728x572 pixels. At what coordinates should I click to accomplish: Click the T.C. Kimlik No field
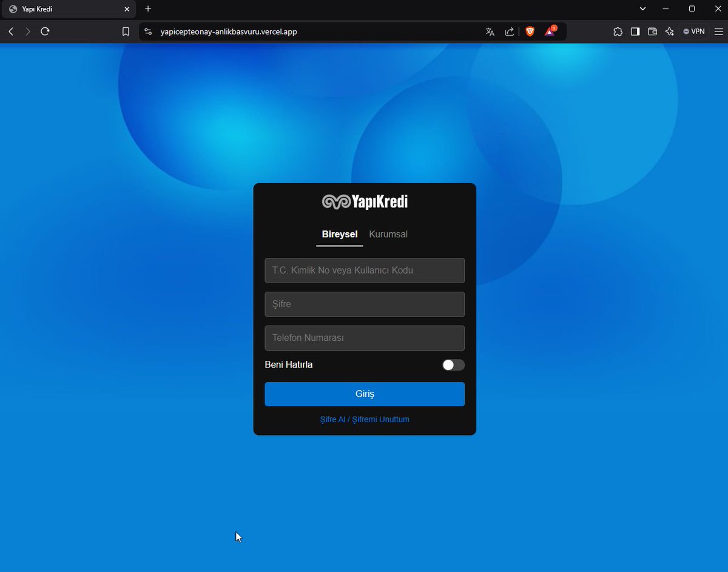[365, 271]
